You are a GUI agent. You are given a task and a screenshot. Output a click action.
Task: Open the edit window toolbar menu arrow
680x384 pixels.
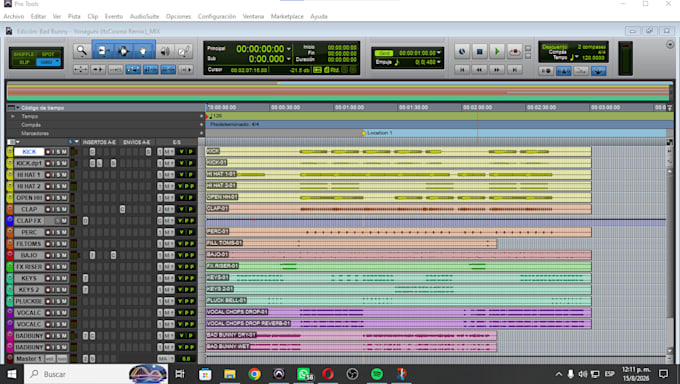(670, 45)
